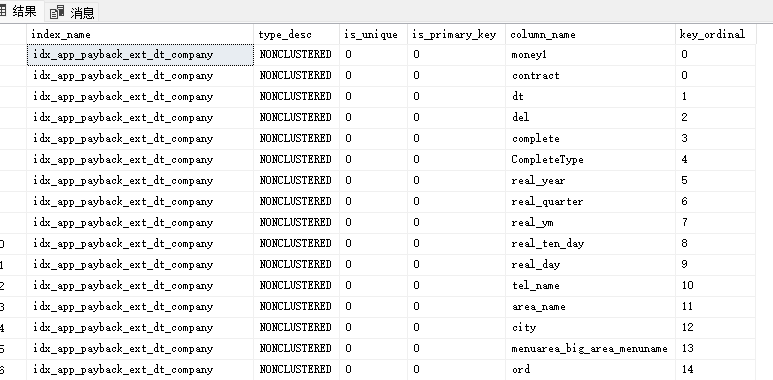This screenshot has height=380, width=773.
Task: Select key_ordinal value 14 in the ord row
Action: 715,370
